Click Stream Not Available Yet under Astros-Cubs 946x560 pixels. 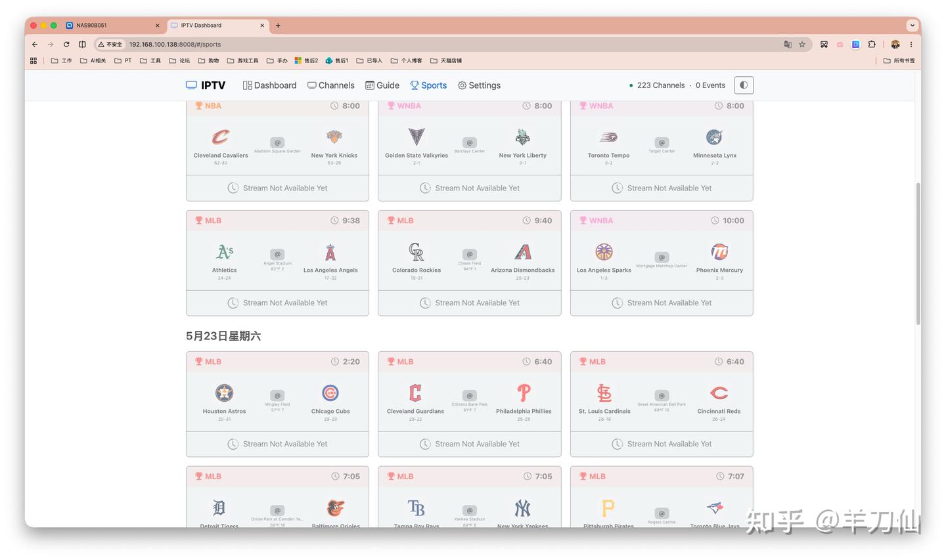[x=277, y=444]
